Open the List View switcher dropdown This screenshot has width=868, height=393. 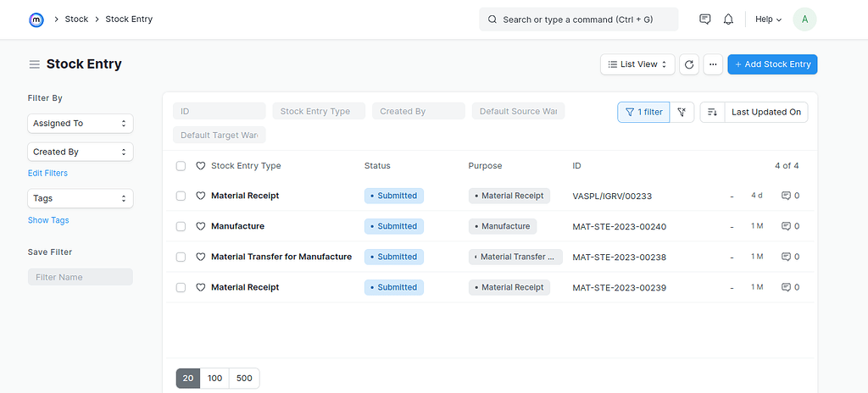pyautogui.click(x=637, y=64)
